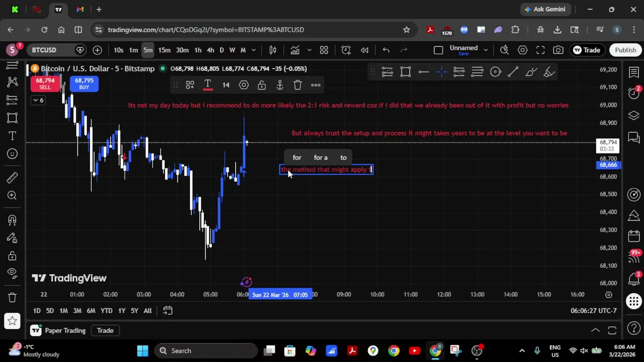
Task: Switch to the 1h timeframe
Action: [198, 50]
